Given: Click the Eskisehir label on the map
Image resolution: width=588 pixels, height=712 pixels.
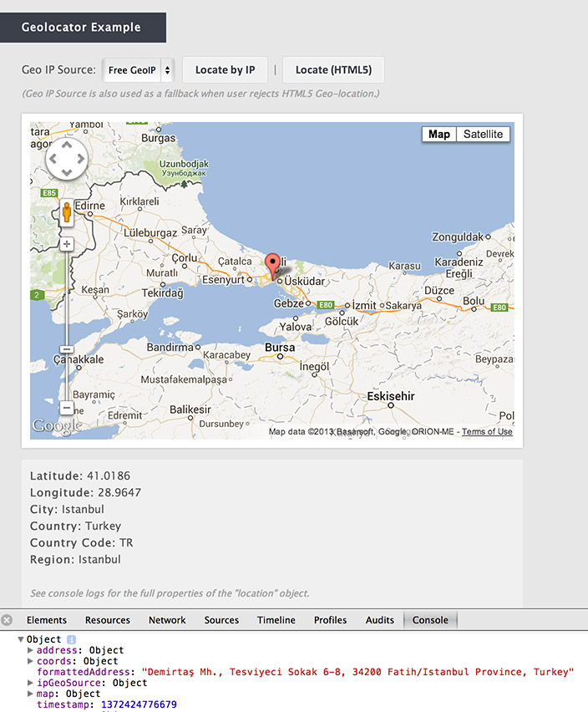Looking at the screenshot, I should [x=391, y=396].
